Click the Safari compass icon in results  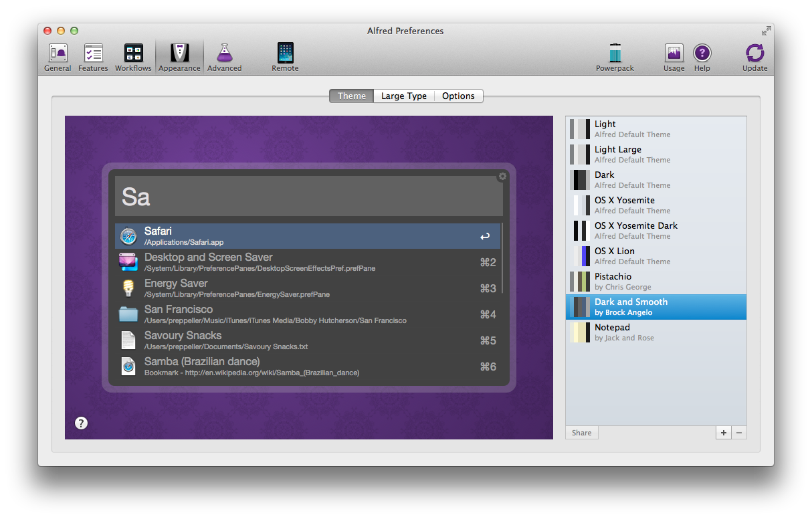pos(128,236)
